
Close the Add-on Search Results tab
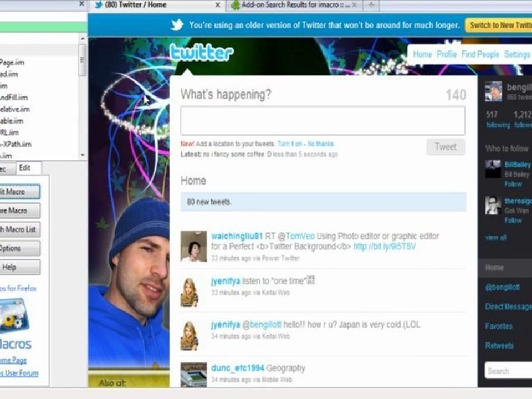pos(354,5)
